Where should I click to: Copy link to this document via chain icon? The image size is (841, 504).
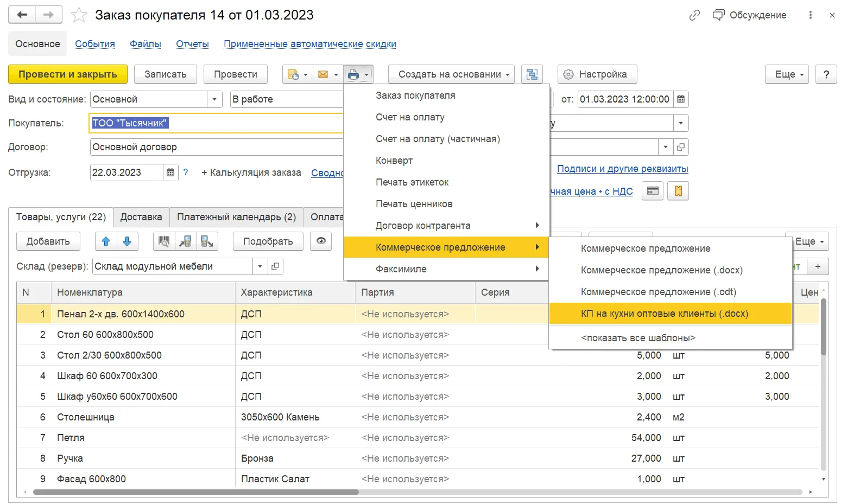pyautogui.click(x=694, y=15)
